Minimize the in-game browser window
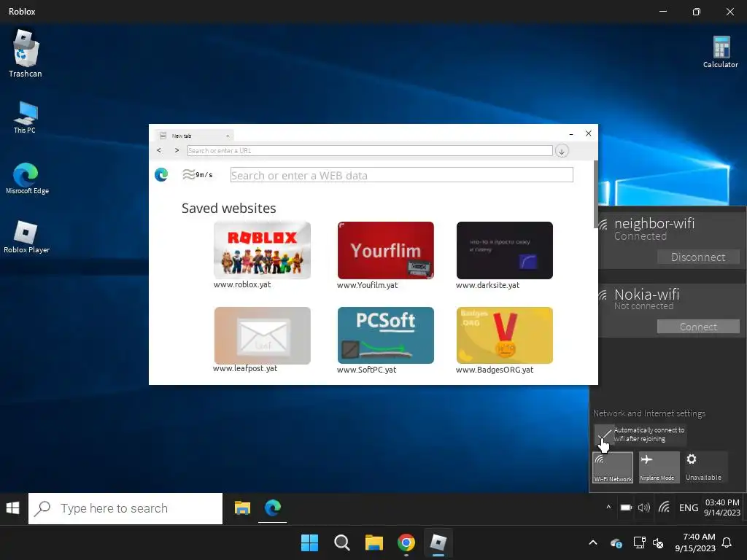 [571, 134]
